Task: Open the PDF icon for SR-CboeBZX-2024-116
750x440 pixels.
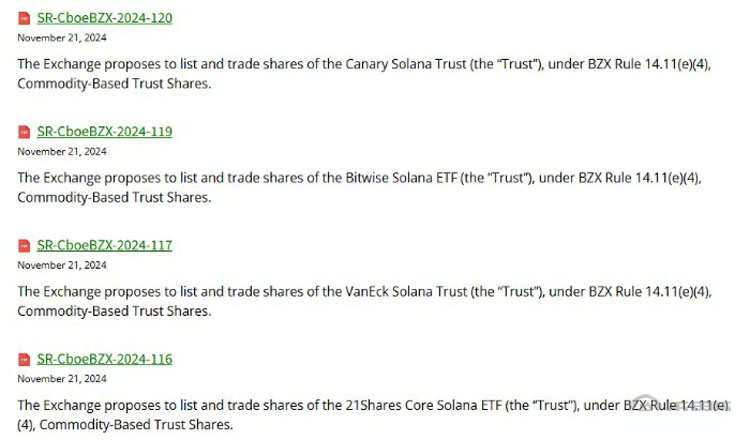Action: [24, 359]
